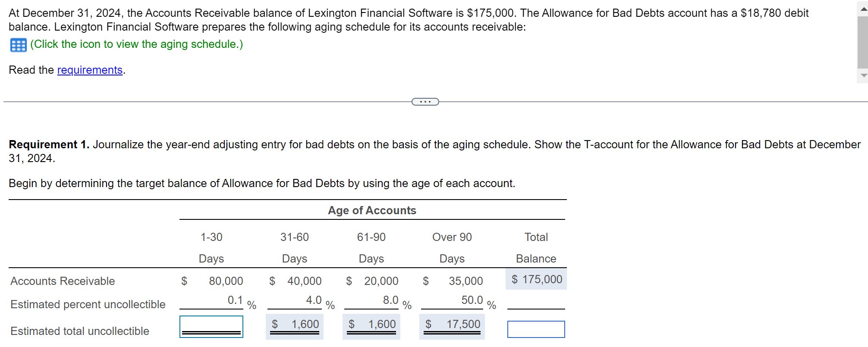The width and height of the screenshot is (868, 347).
Task: Collapse the question section using the dots control
Action: click(x=425, y=101)
